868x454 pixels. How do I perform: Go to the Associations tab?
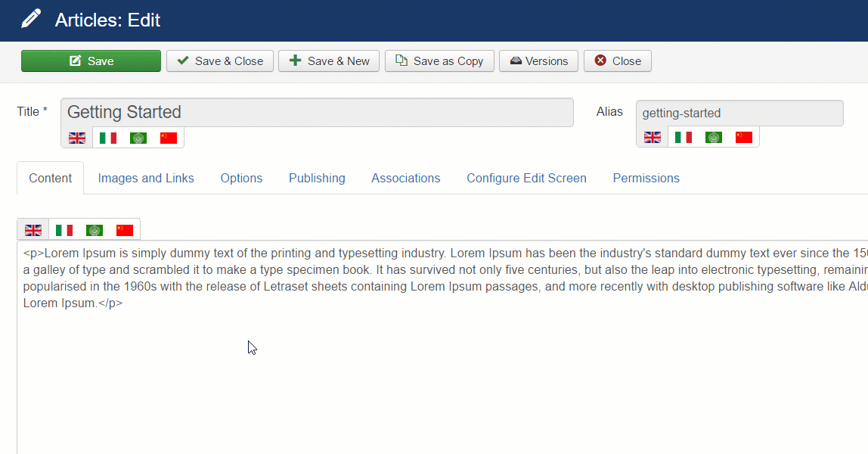[x=405, y=179]
